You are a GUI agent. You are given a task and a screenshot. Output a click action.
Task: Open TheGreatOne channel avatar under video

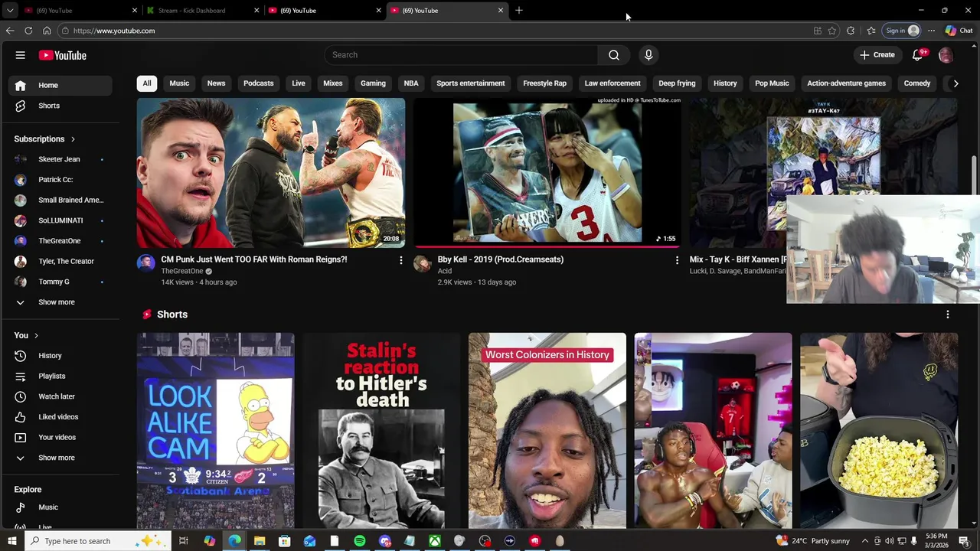[x=145, y=264]
